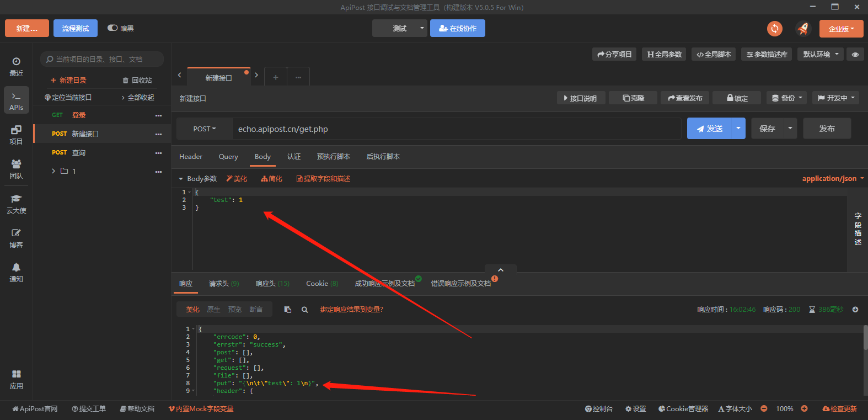Open the 博客 (blog) sidebar icon
The image size is (868, 420).
[16, 238]
